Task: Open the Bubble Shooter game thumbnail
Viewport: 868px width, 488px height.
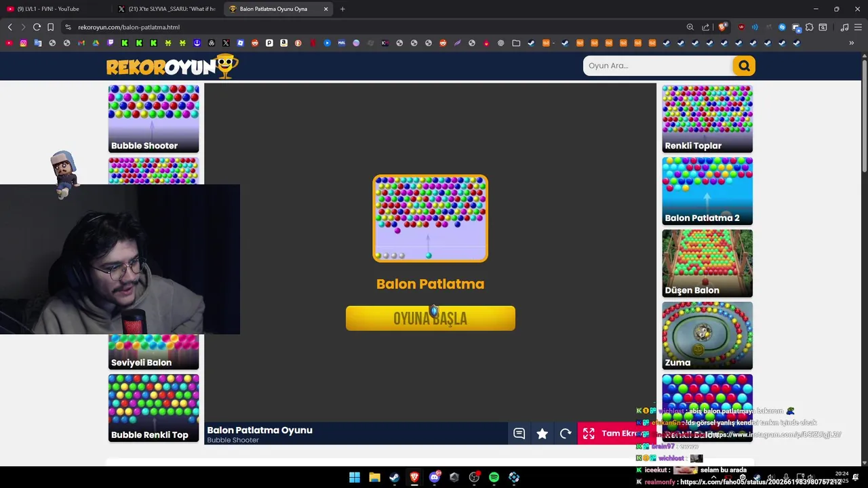Action: 153,119
